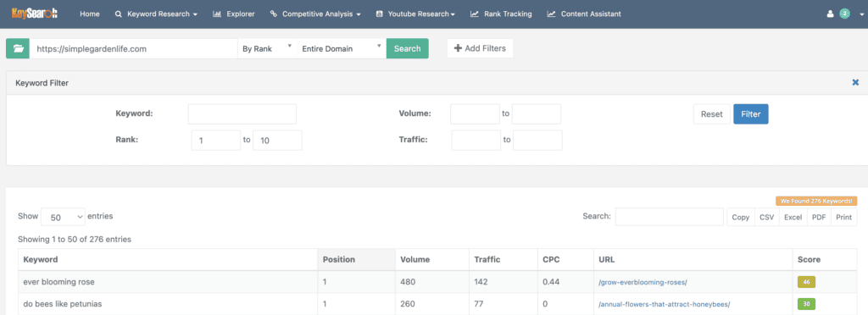868x315 pixels.
Task: Click the 'We Found 276 Keywords!' badge
Action: 816,202
